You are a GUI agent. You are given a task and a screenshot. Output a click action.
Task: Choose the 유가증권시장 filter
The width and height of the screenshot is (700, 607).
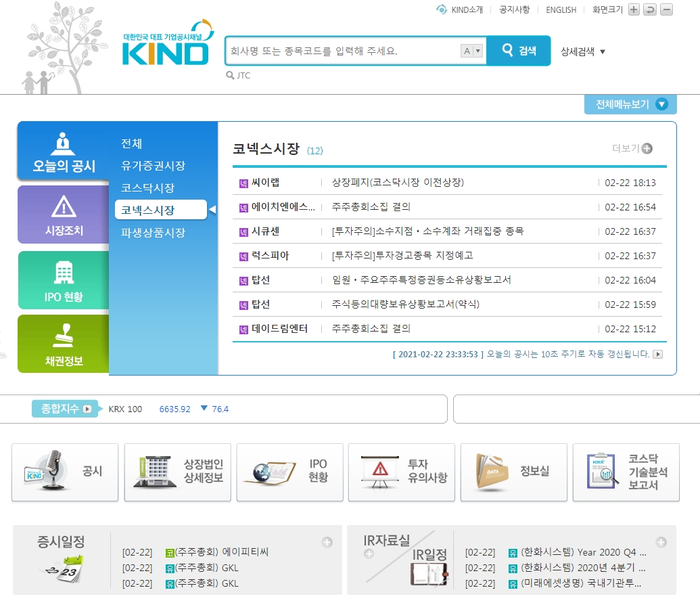pyautogui.click(x=153, y=166)
